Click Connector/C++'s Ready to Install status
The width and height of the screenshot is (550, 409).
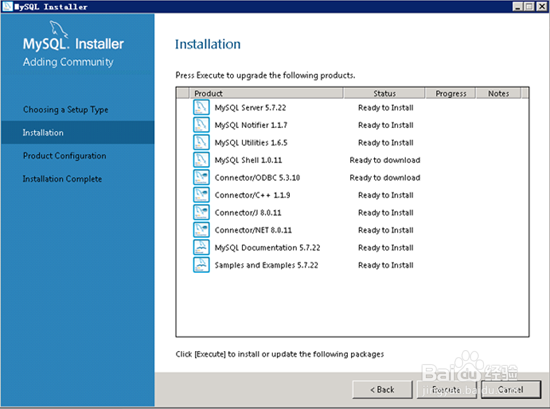pyautogui.click(x=385, y=195)
